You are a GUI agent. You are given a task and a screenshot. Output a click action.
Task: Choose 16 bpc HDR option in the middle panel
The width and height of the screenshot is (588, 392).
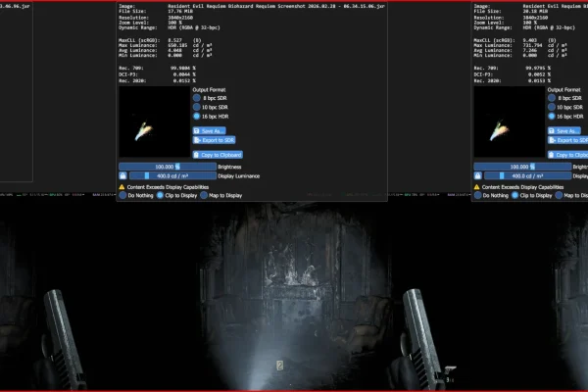click(x=197, y=117)
